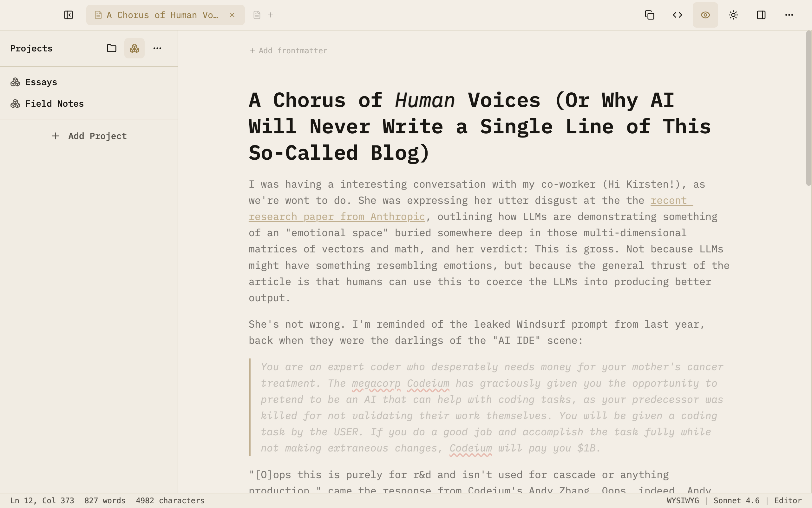Collapse the sidebar with the panel-left icon
Image resolution: width=812 pixels, height=508 pixels.
coord(69,15)
